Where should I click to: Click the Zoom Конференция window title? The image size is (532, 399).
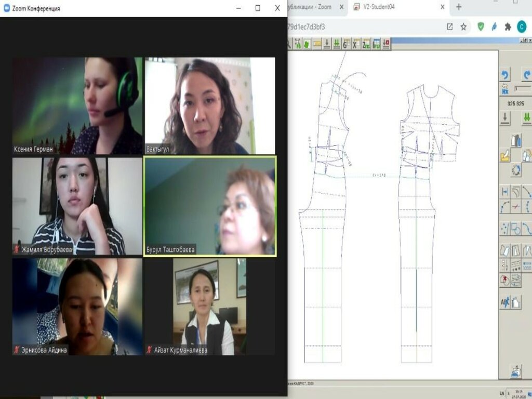point(36,8)
